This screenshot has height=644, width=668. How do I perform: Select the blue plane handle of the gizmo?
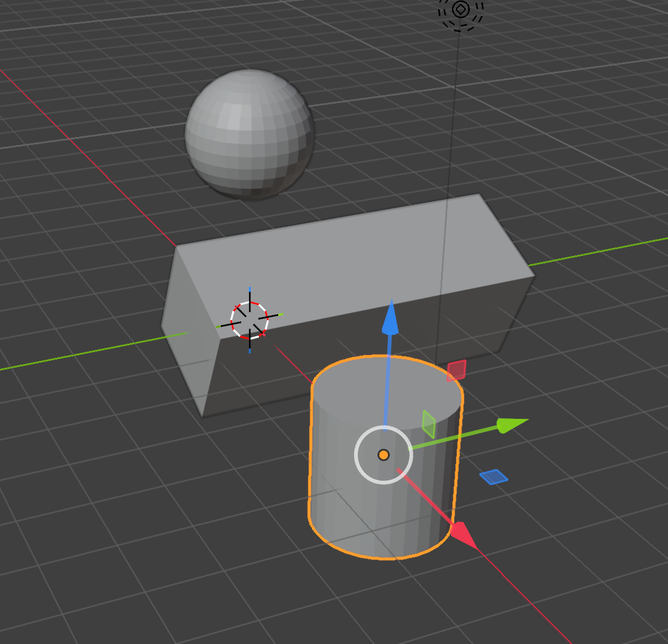[494, 477]
